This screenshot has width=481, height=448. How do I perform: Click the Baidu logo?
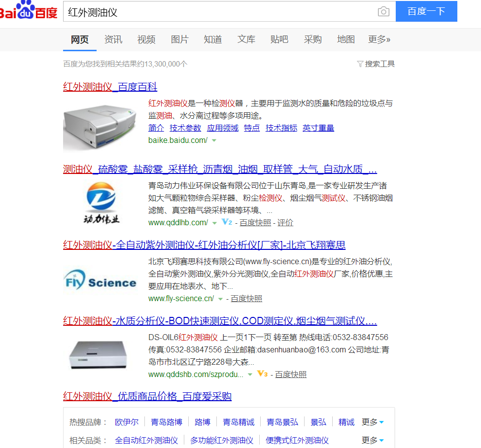(x=29, y=10)
